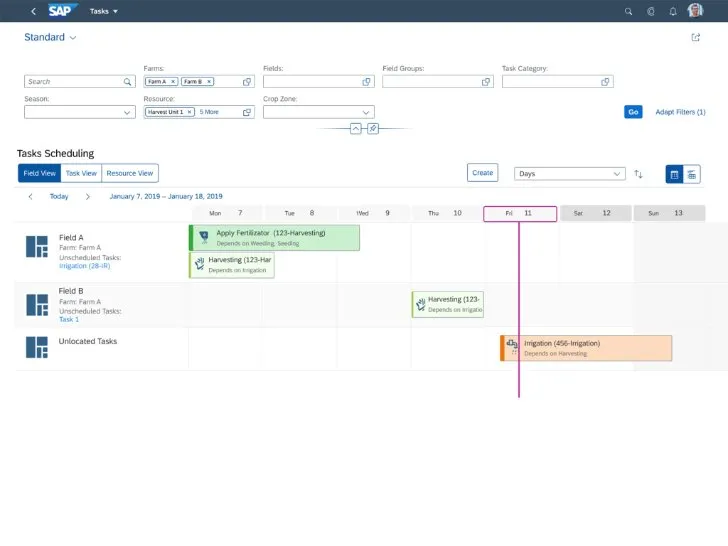Select the orange Irrigation (456-Irrigation) task bar
The image size is (728, 546).
pyautogui.click(x=588, y=347)
